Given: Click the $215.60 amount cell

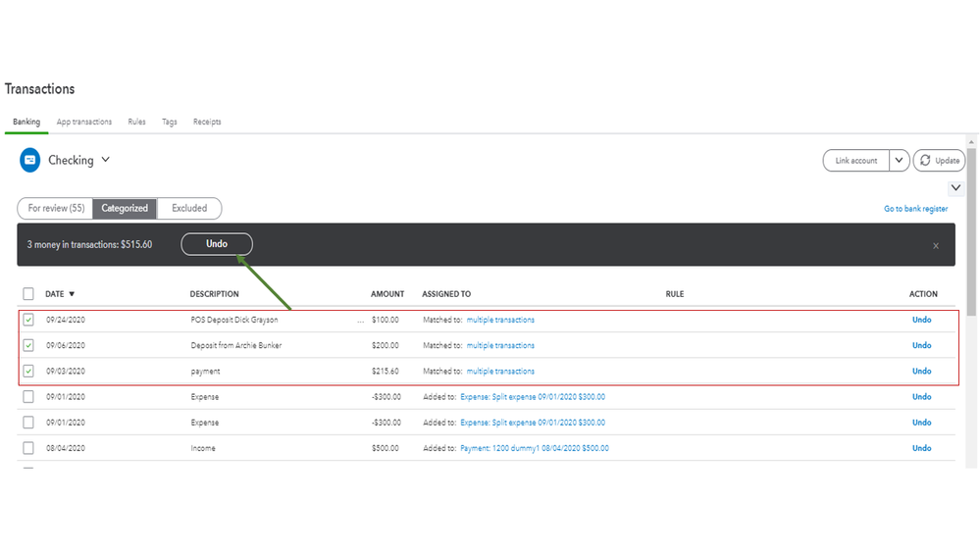Looking at the screenshot, I should [385, 371].
